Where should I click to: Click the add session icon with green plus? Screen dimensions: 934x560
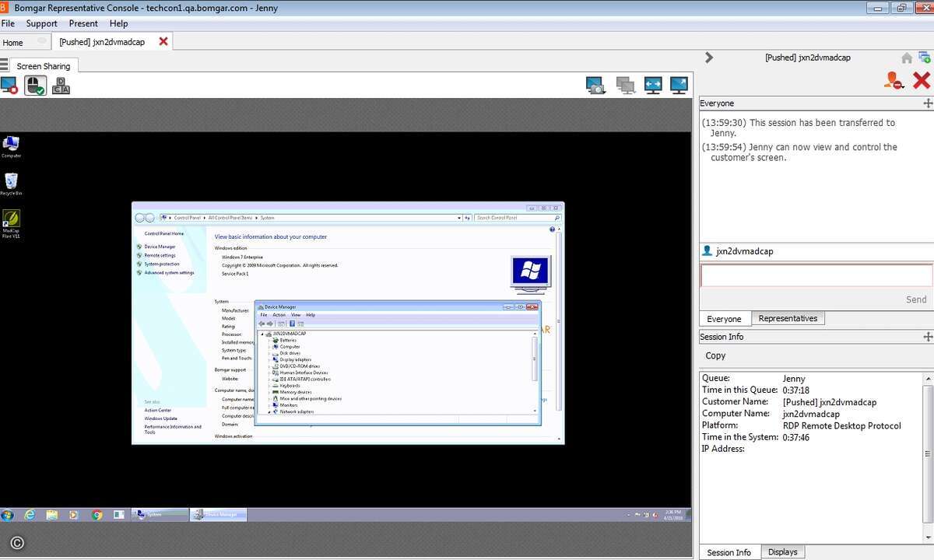click(x=925, y=58)
